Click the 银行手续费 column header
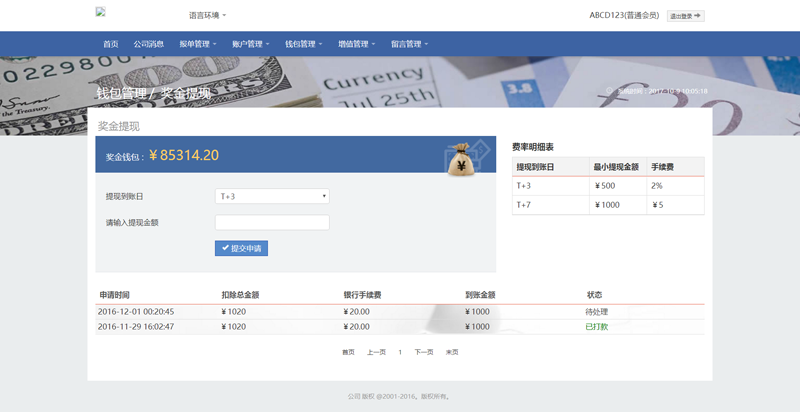This screenshot has height=412, width=800. pos(362,295)
